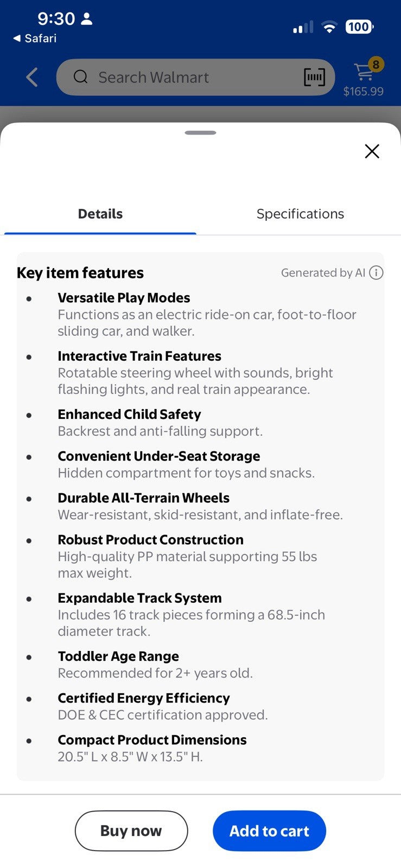The image size is (401, 868).
Task: Open the barcode scanner icon
Action: tap(314, 77)
